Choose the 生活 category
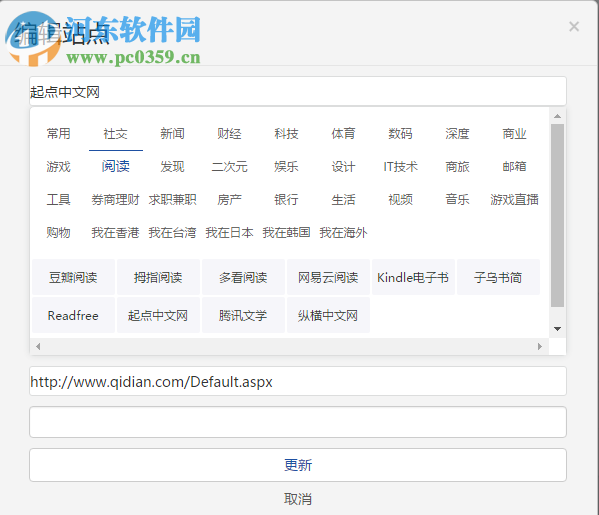The height and width of the screenshot is (515, 599). [x=343, y=199]
